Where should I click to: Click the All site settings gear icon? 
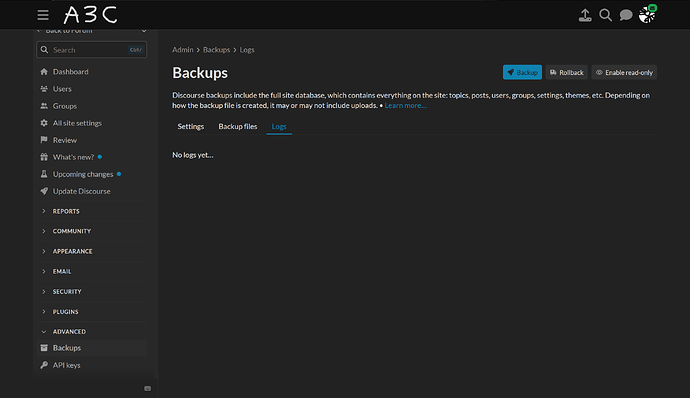[44, 123]
